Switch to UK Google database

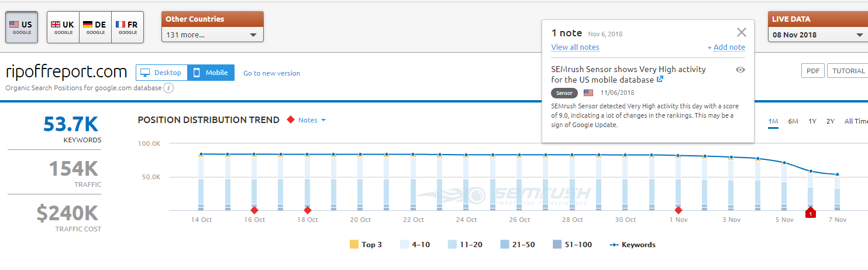(63, 28)
